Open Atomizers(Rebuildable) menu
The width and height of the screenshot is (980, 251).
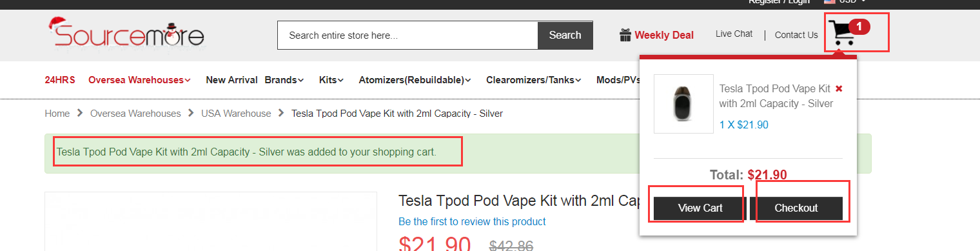click(x=415, y=80)
